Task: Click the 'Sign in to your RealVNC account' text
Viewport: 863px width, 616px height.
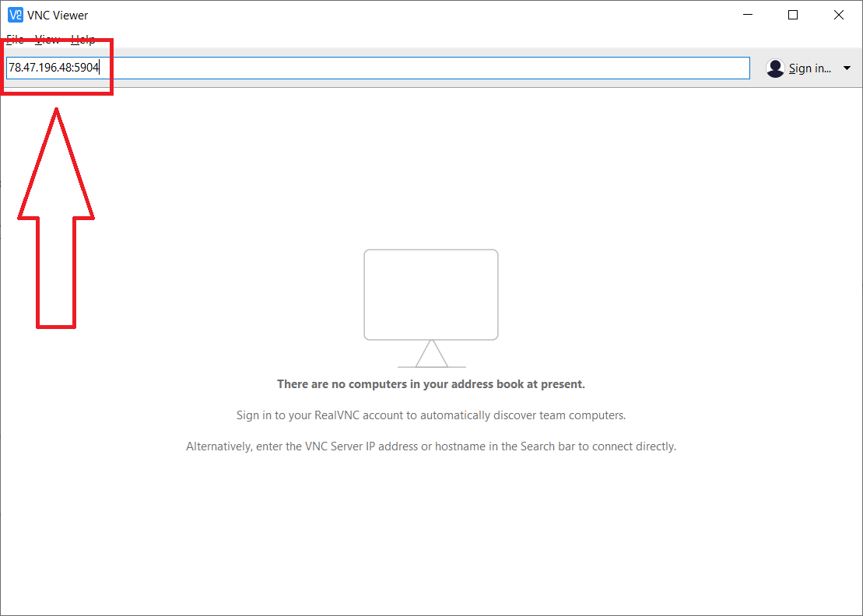Action: click(x=430, y=415)
